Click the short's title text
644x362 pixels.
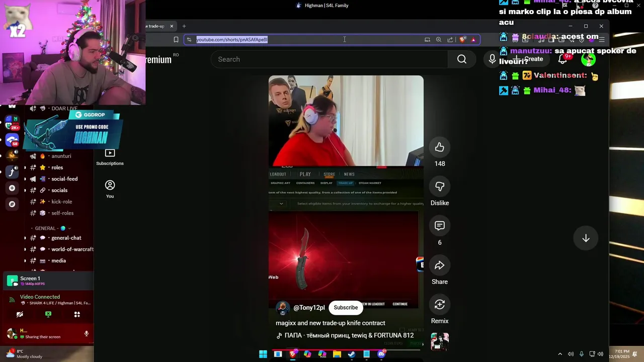331,323
